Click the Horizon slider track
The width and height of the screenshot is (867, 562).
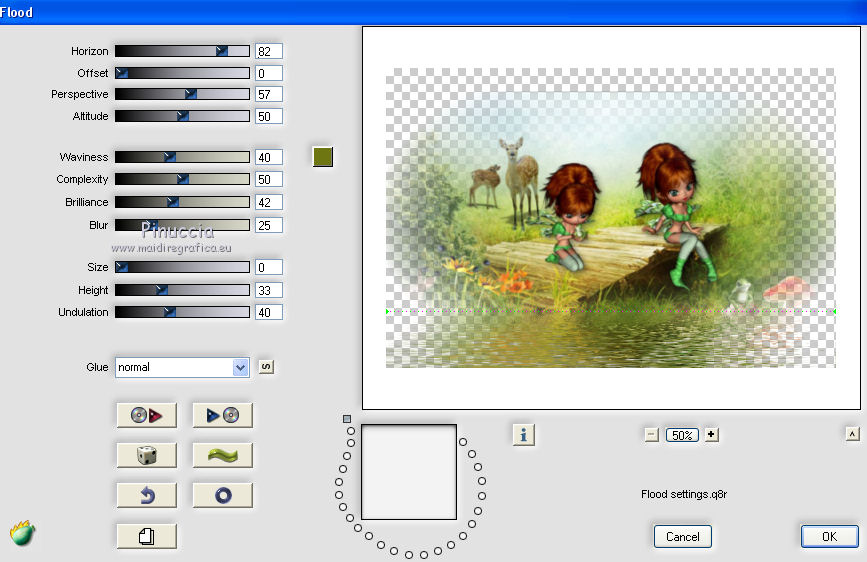(x=182, y=51)
